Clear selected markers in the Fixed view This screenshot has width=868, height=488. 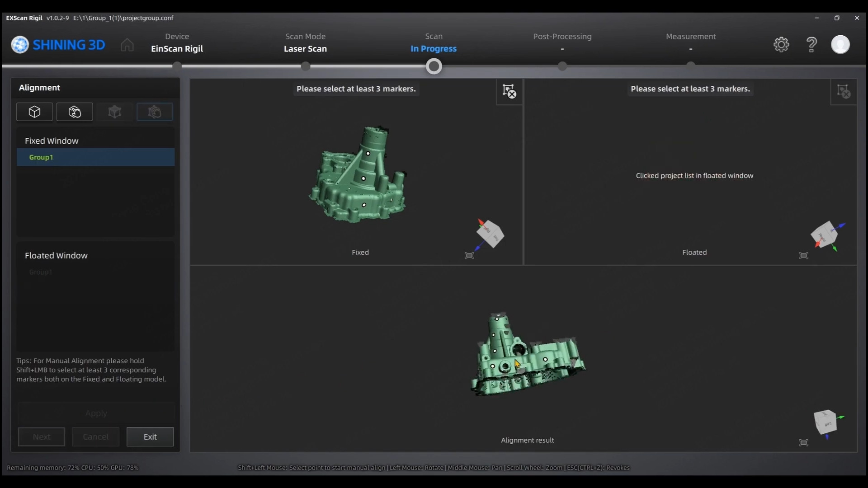tap(509, 92)
